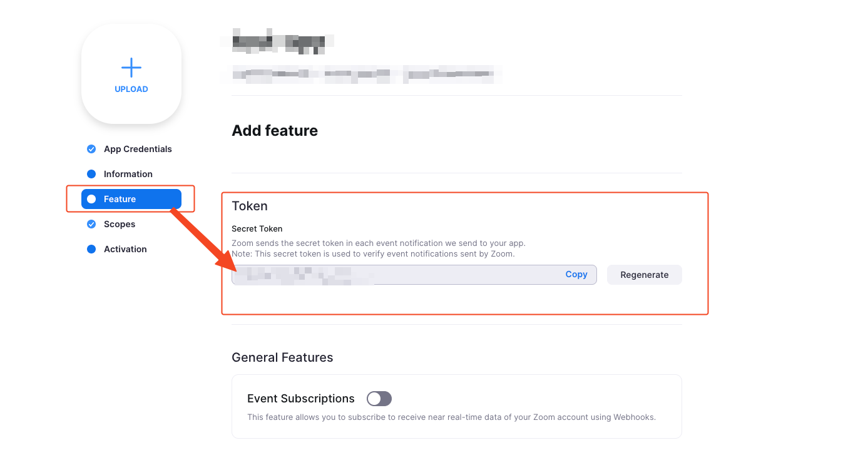Enable the Event Subscriptions toggle

coord(379,399)
